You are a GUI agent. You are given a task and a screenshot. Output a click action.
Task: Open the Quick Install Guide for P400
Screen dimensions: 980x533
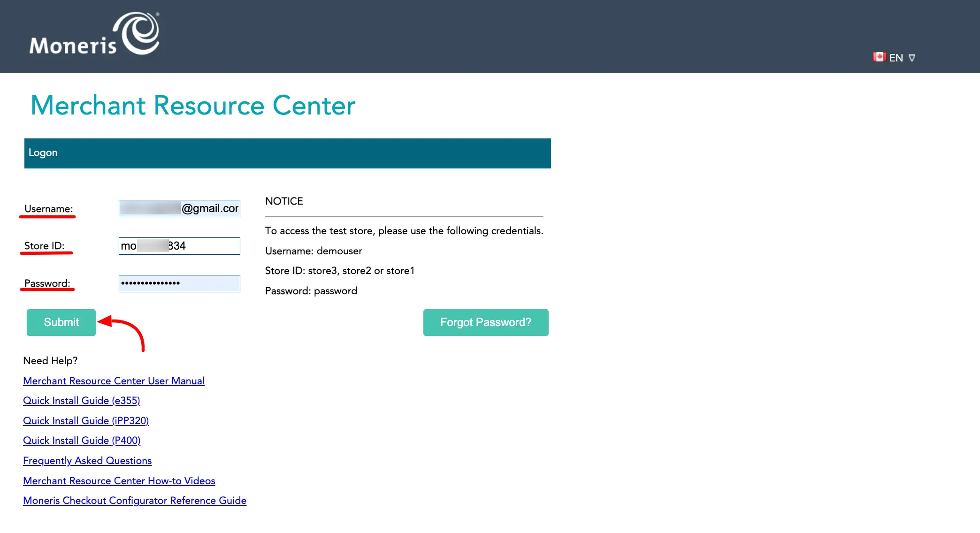coord(81,440)
